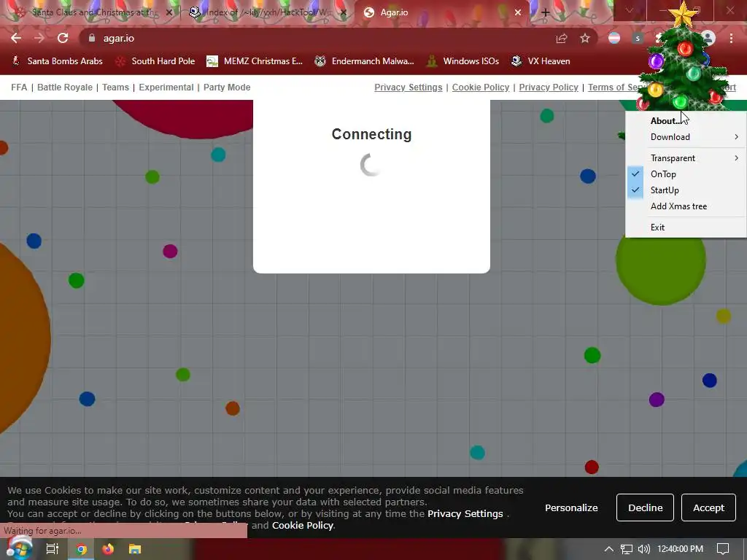Open South Hard Pole bookmark
This screenshot has height=560, width=747.
point(156,61)
